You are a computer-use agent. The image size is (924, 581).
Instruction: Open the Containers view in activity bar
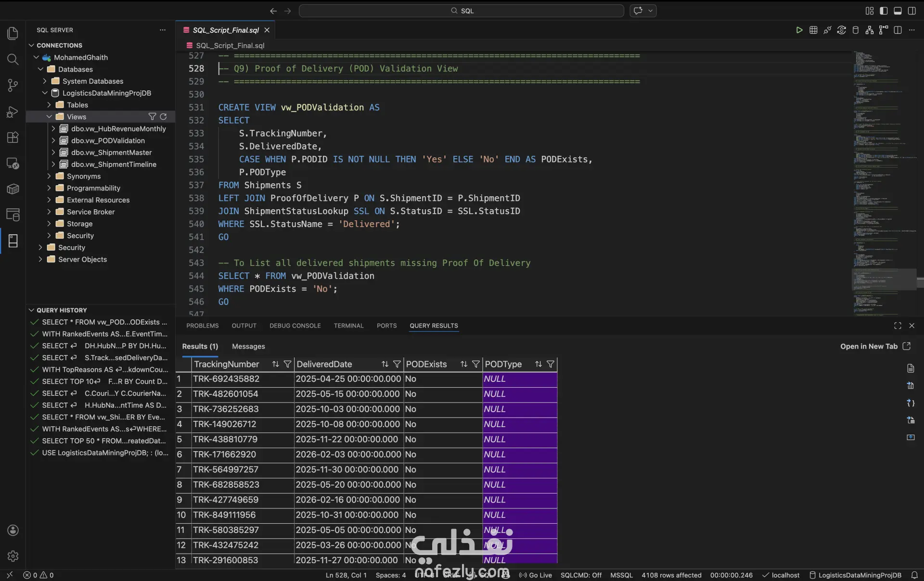click(x=13, y=189)
